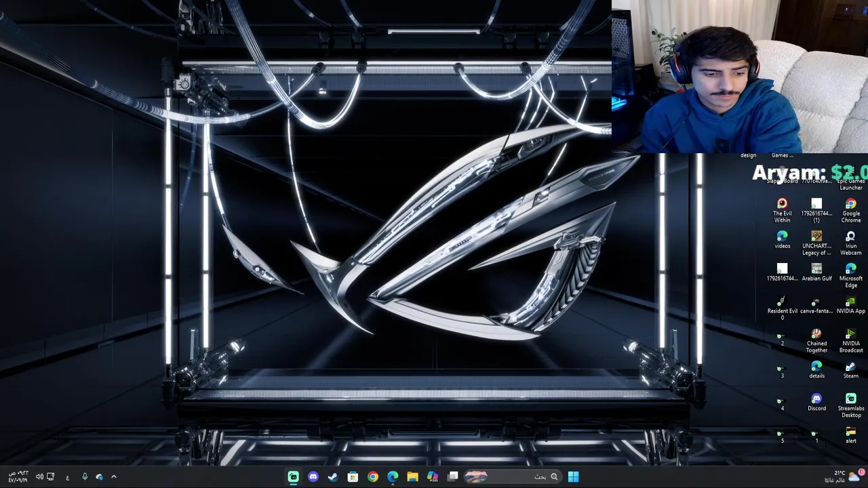Select UNCHARTED Legacy of Thieves desktop icon
Viewport: 868px width, 488px height.
tap(816, 243)
